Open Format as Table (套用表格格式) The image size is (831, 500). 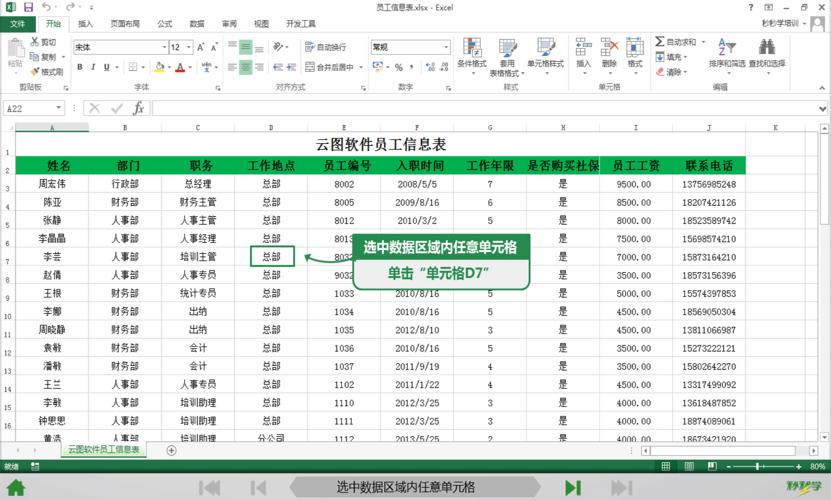point(507,57)
